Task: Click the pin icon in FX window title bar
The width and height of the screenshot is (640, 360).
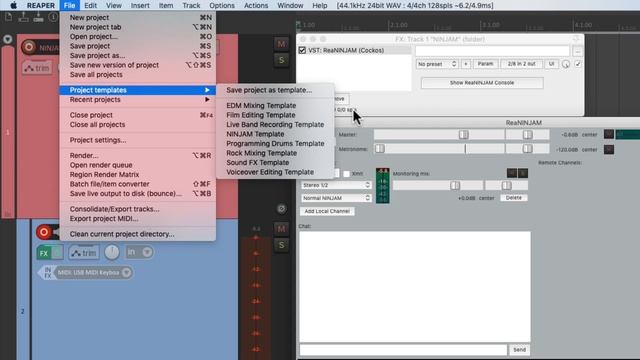Action: pos(576,39)
